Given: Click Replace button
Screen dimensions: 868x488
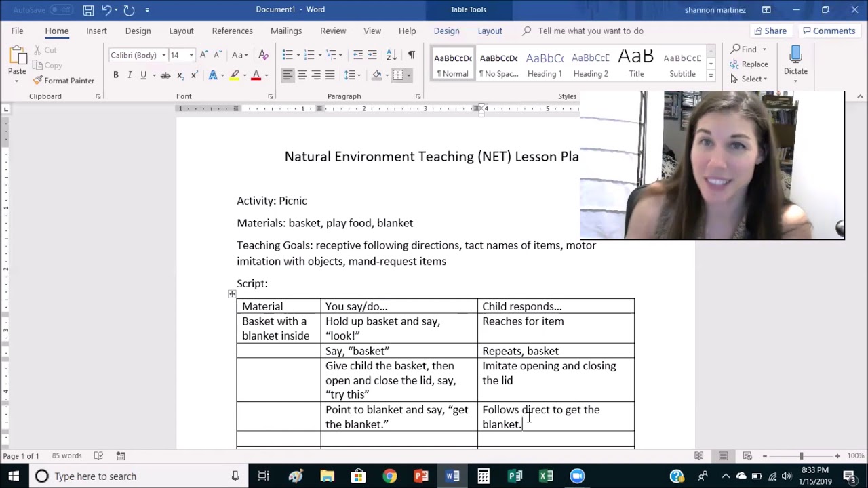Looking at the screenshot, I should (749, 64).
